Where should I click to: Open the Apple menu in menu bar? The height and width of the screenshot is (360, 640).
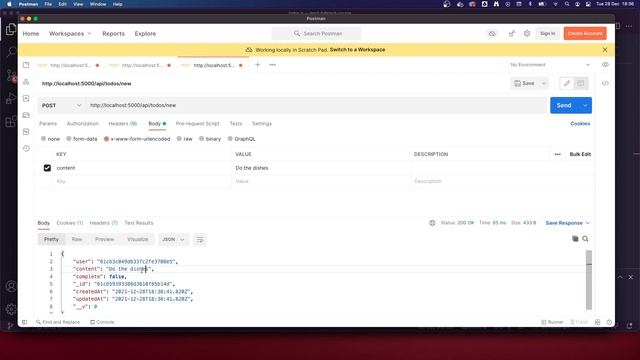[9, 4]
